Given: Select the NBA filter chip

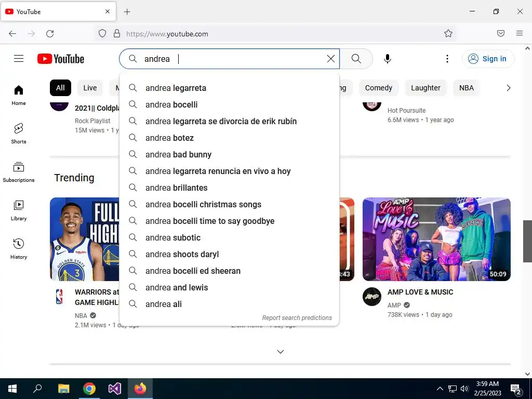Looking at the screenshot, I should [467, 88].
